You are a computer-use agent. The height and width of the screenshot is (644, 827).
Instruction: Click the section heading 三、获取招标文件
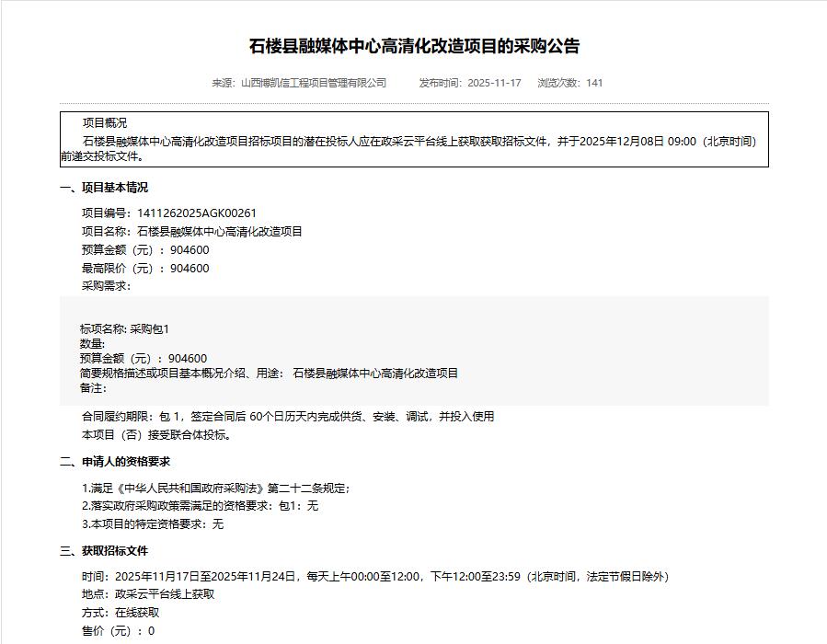click(x=104, y=551)
